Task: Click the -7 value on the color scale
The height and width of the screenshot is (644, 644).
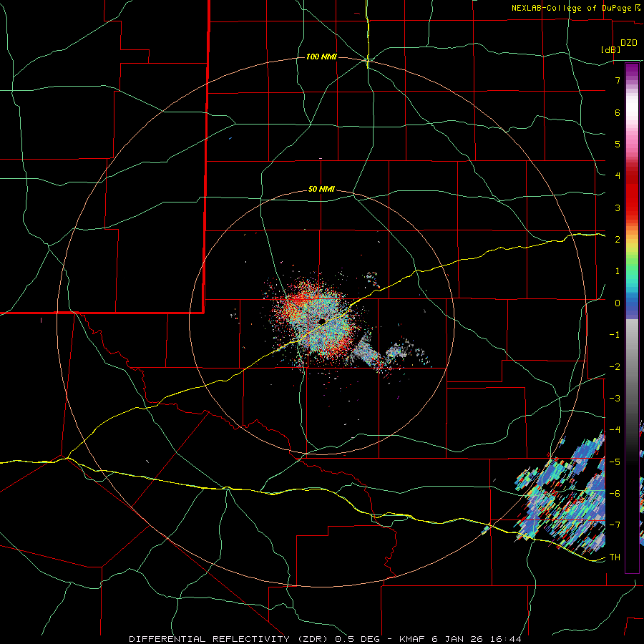Action: click(x=615, y=525)
